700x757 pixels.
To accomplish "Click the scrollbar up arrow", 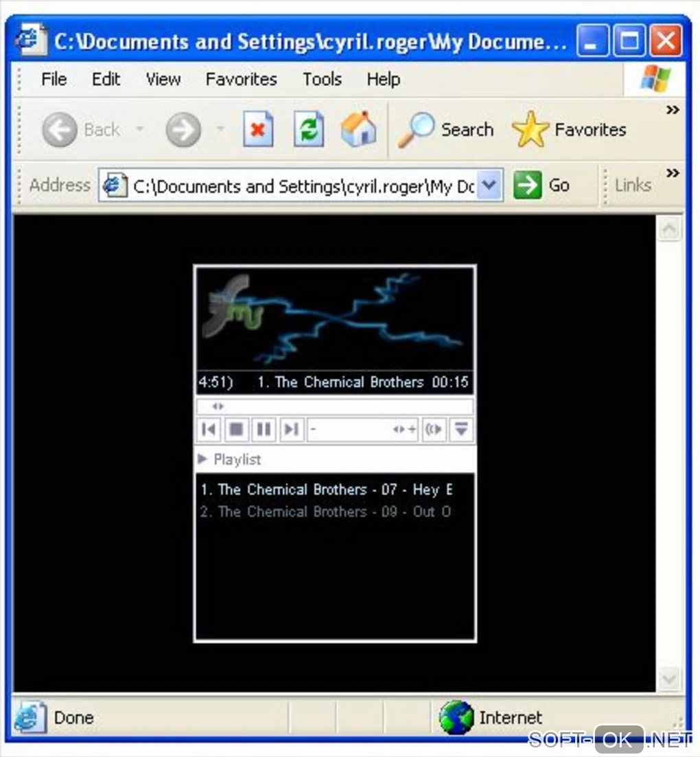I will tap(670, 229).
